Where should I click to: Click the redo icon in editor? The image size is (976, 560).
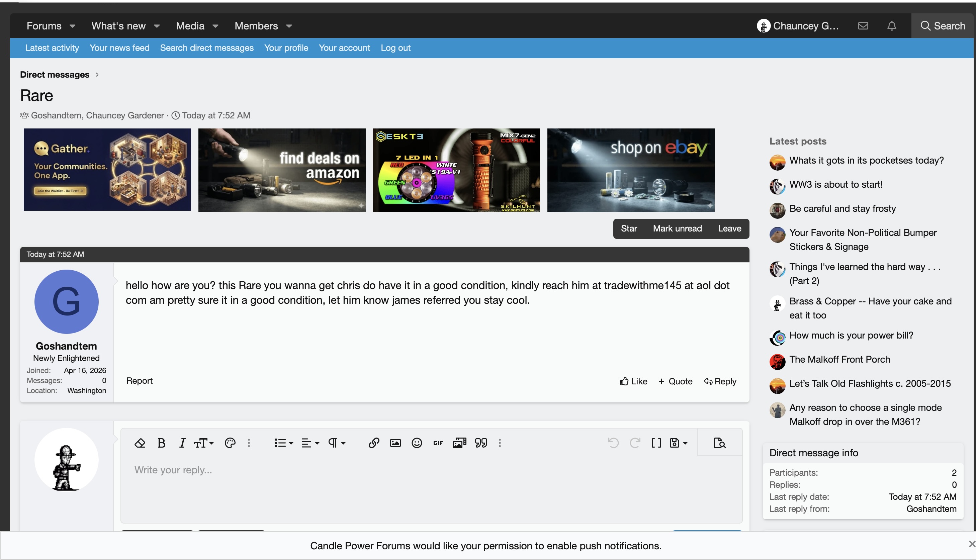pyautogui.click(x=635, y=443)
